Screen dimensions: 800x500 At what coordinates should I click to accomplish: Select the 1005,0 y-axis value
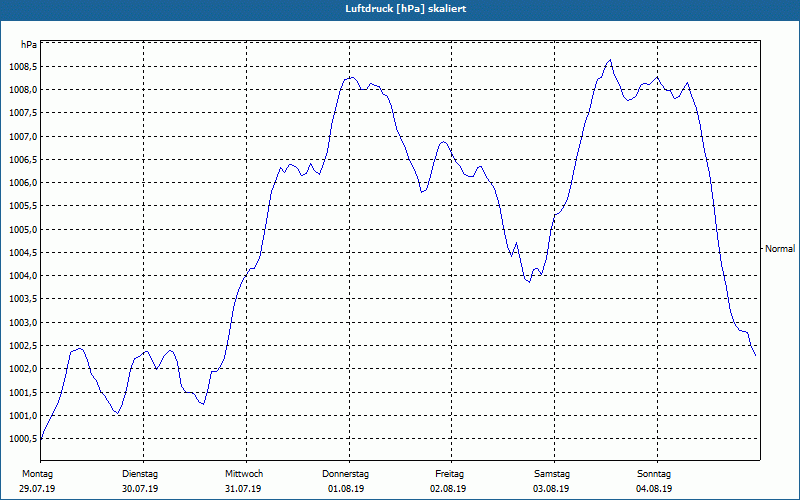coord(23,230)
